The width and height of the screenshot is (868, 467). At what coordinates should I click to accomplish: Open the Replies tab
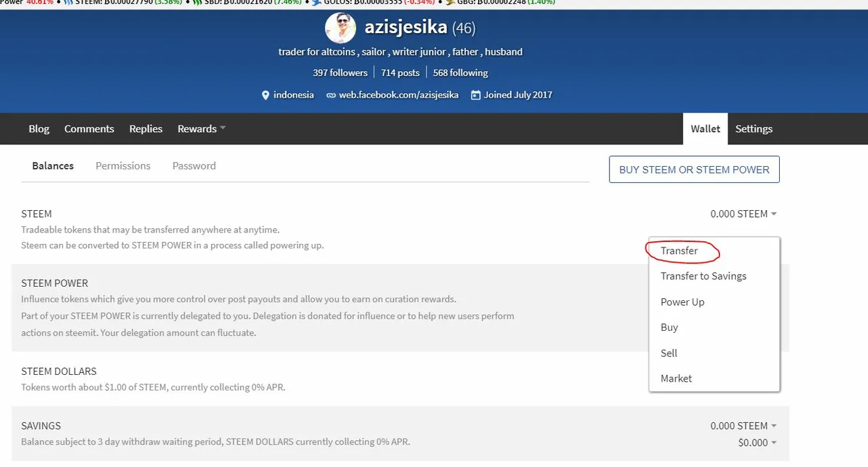point(146,129)
